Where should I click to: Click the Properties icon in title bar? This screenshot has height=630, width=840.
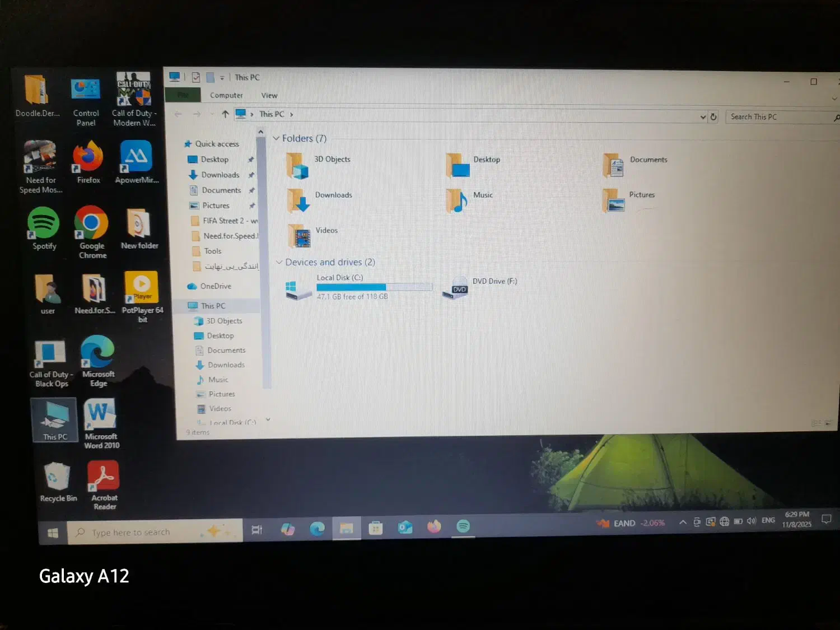(196, 77)
